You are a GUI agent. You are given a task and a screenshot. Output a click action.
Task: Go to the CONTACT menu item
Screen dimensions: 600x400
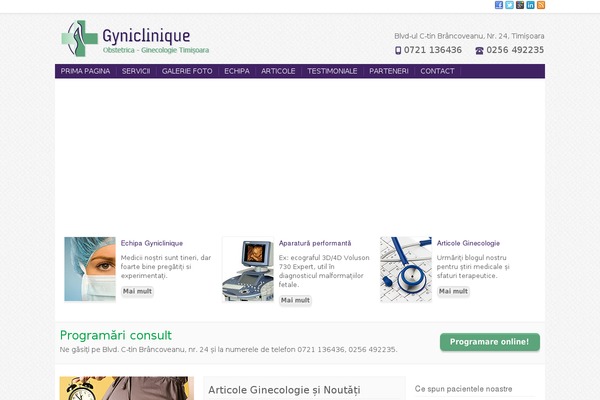(437, 71)
